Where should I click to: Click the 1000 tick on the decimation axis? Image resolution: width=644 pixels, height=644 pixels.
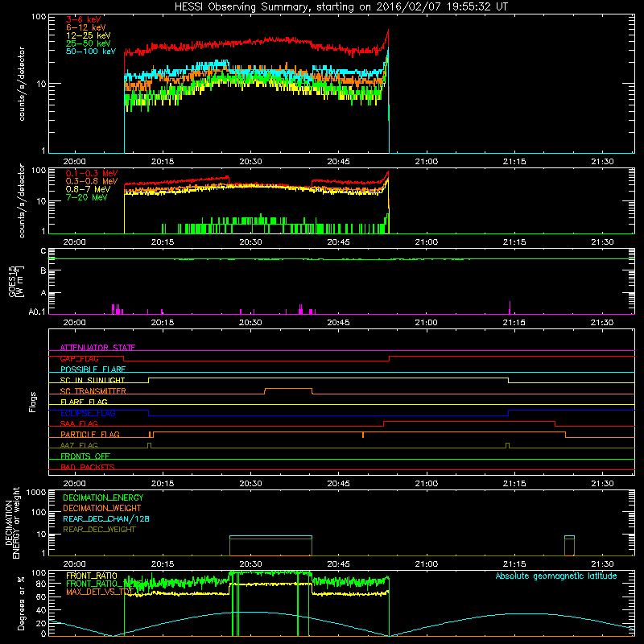[36, 492]
